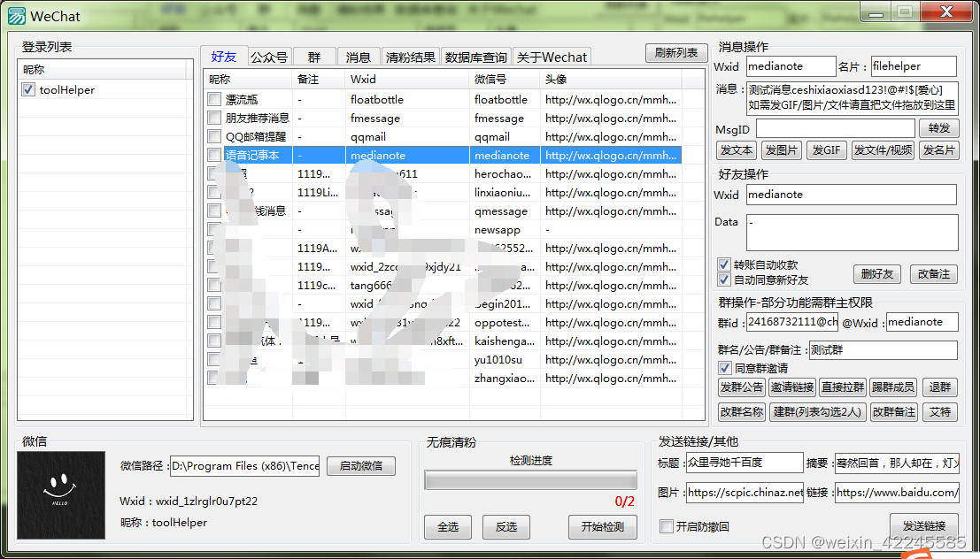
Task: Focus the 图片 URL input field
Action: pyautogui.click(x=745, y=492)
